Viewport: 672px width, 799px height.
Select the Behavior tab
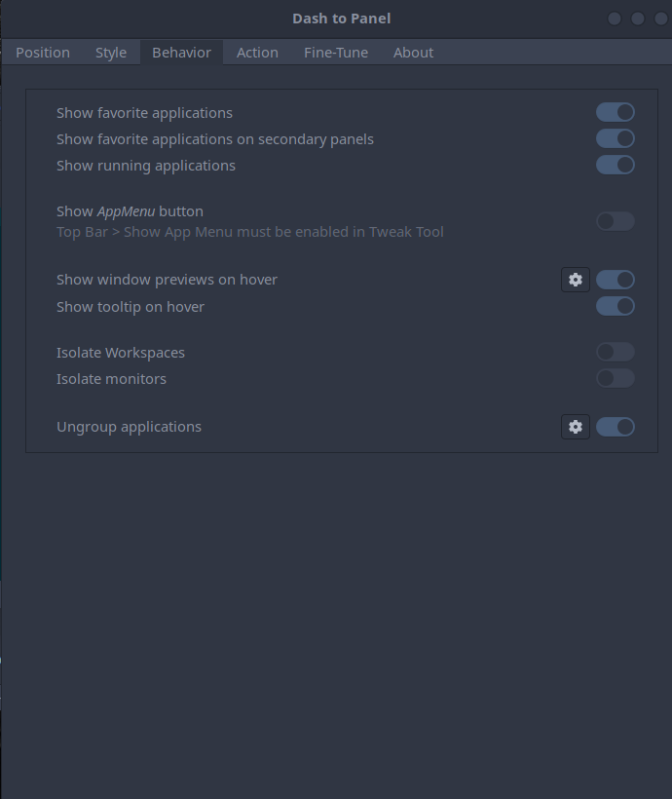pos(181,52)
